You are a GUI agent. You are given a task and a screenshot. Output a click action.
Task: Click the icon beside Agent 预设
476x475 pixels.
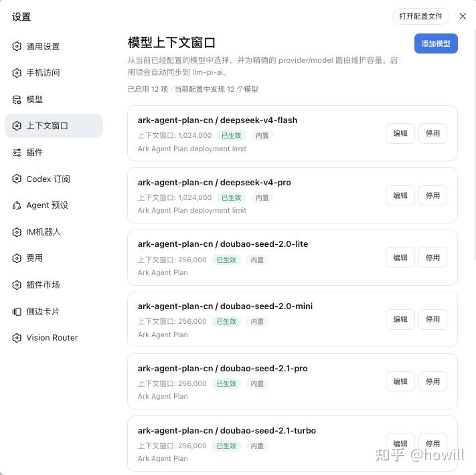point(17,205)
